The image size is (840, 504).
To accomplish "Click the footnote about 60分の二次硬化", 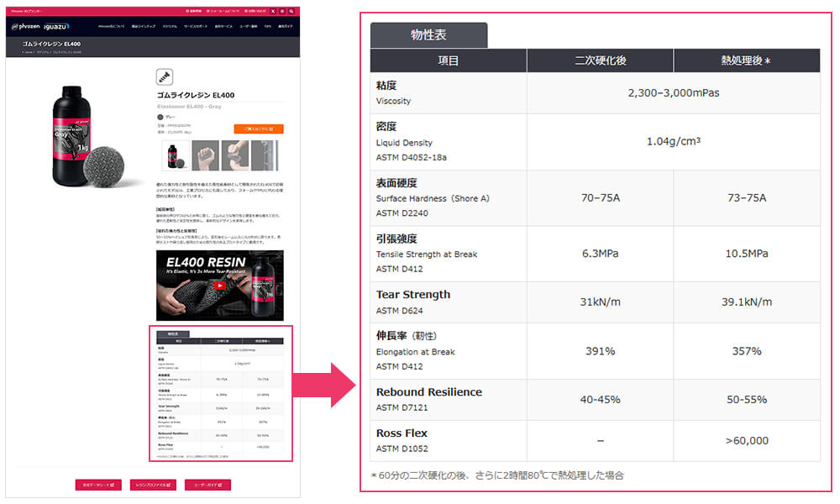I will pyautogui.click(x=497, y=475).
